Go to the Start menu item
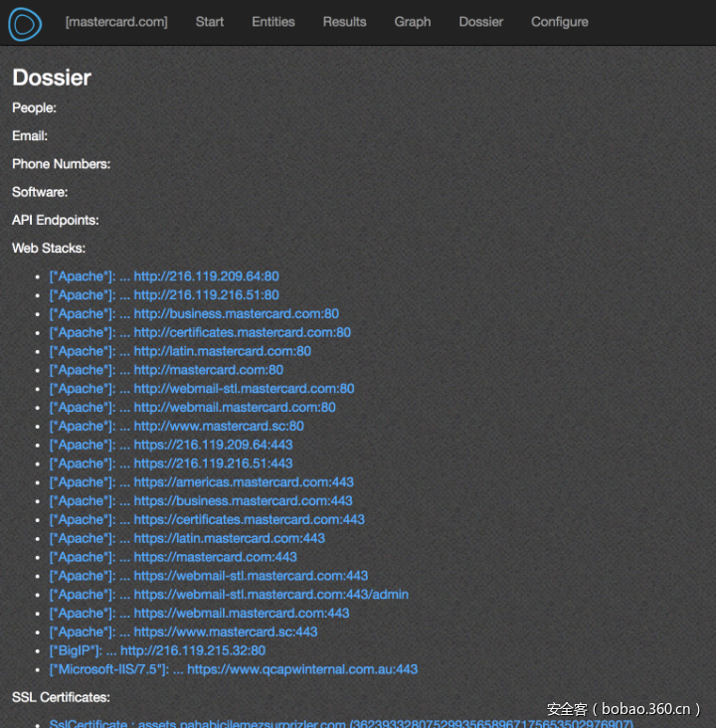The height and width of the screenshot is (728, 716). [209, 22]
